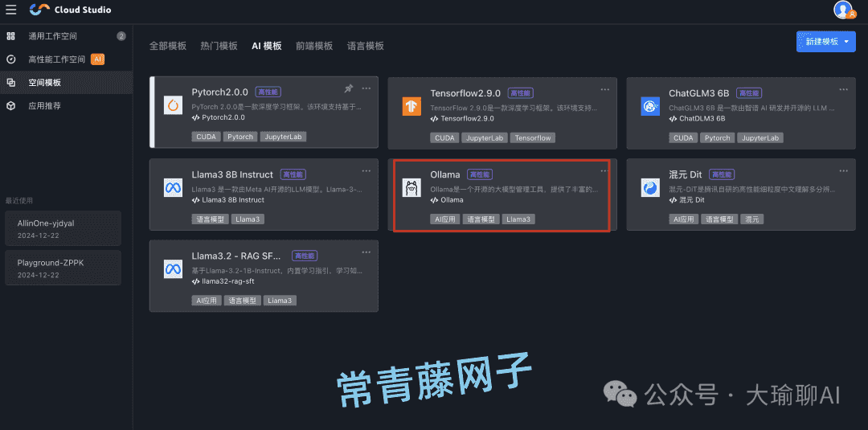
Task: Click the 通用工作空间 grid icon
Action: [x=10, y=36]
